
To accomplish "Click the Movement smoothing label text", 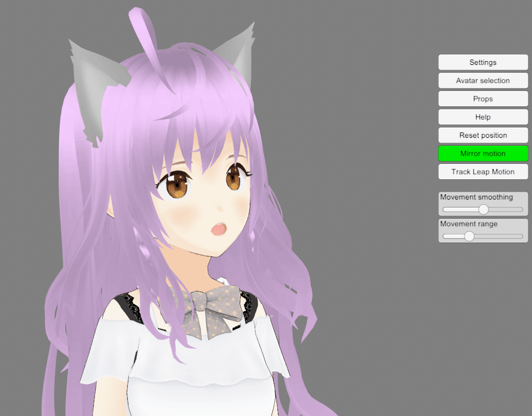I will [476, 197].
